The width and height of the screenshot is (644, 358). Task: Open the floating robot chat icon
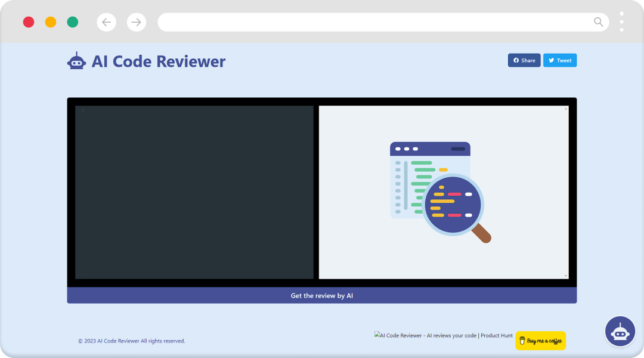[620, 331]
